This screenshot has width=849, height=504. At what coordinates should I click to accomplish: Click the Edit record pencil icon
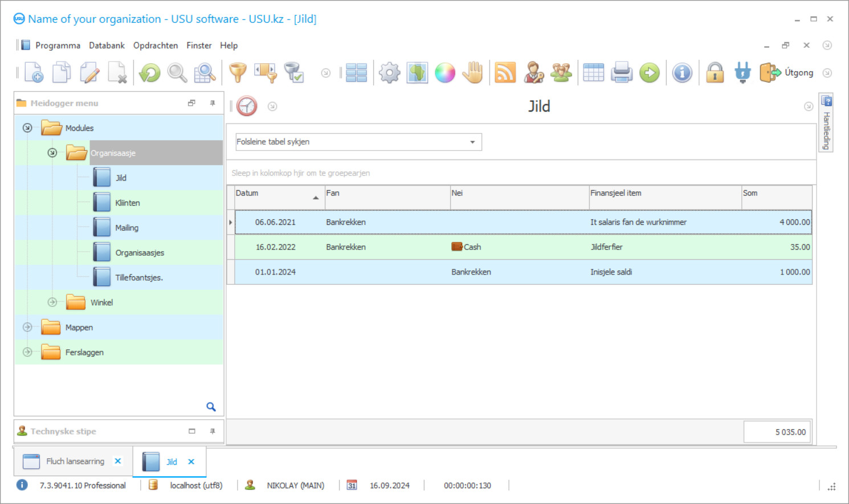pos(89,73)
